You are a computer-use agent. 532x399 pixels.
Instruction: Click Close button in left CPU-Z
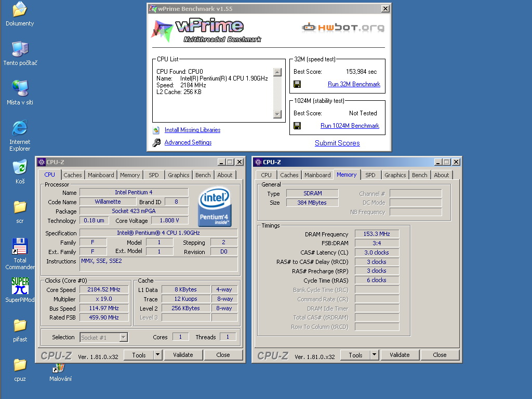223,355
